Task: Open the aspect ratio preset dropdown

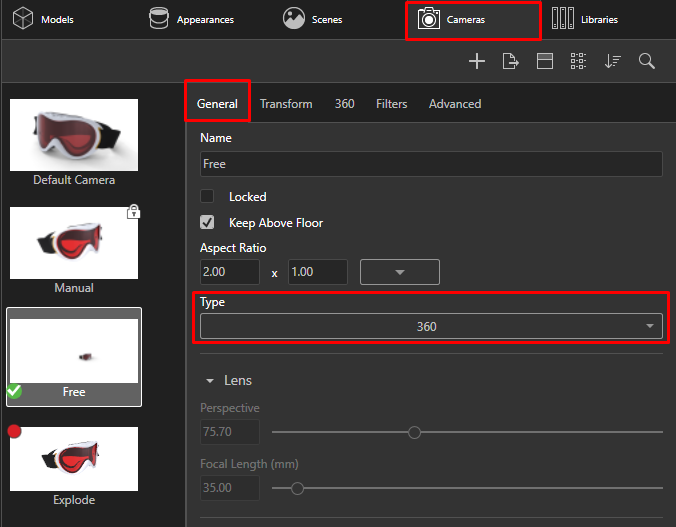Action: point(400,272)
